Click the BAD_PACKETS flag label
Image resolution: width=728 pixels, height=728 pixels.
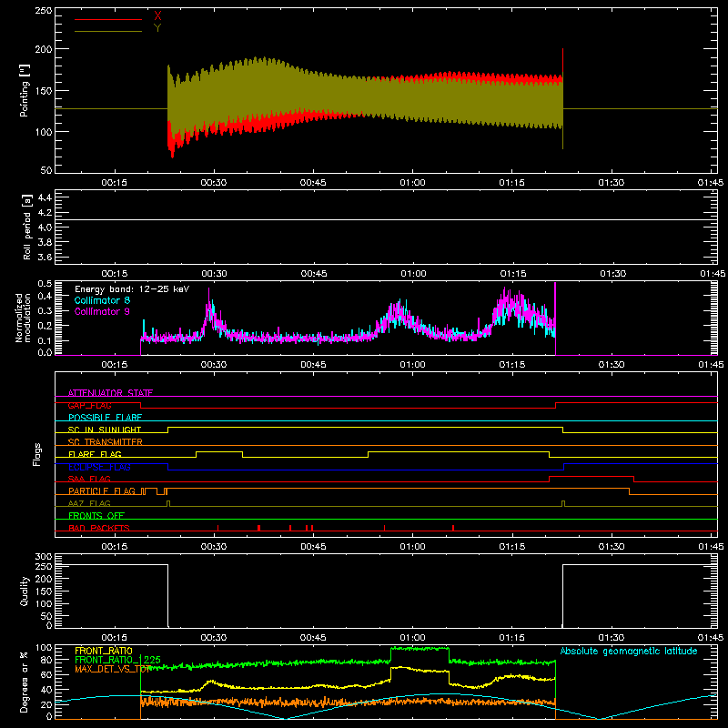pos(99,528)
